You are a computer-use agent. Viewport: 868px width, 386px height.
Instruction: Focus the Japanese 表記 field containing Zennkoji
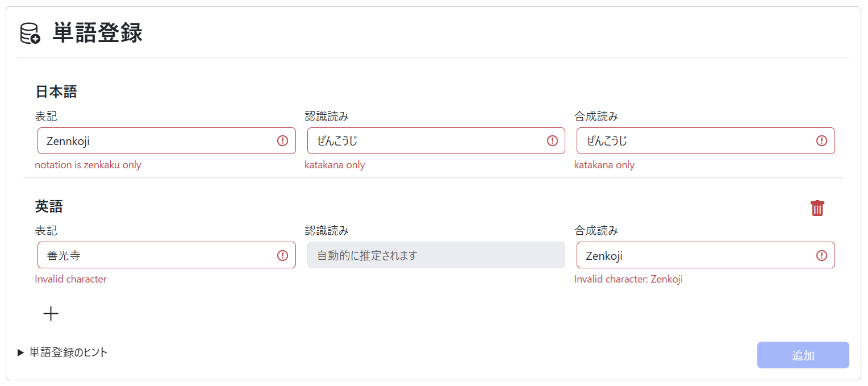pyautogui.click(x=153, y=141)
